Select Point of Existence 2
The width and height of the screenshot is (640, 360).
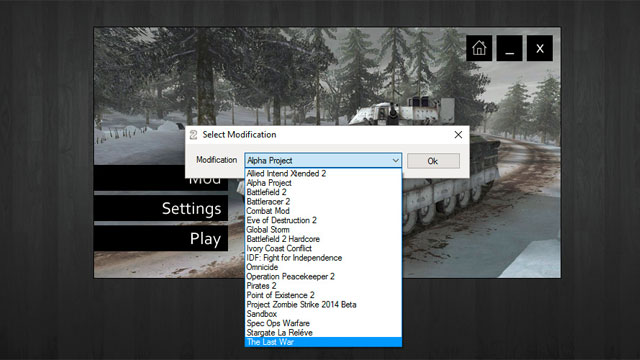[x=323, y=296]
